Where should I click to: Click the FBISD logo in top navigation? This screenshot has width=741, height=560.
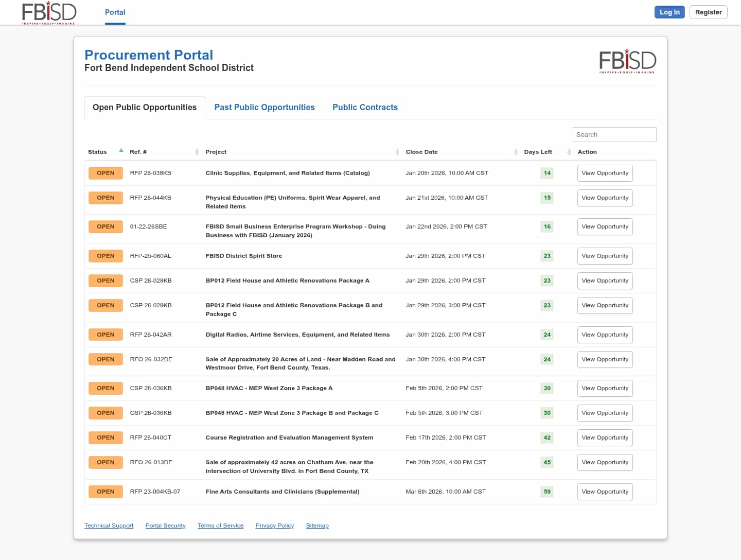(x=49, y=12)
